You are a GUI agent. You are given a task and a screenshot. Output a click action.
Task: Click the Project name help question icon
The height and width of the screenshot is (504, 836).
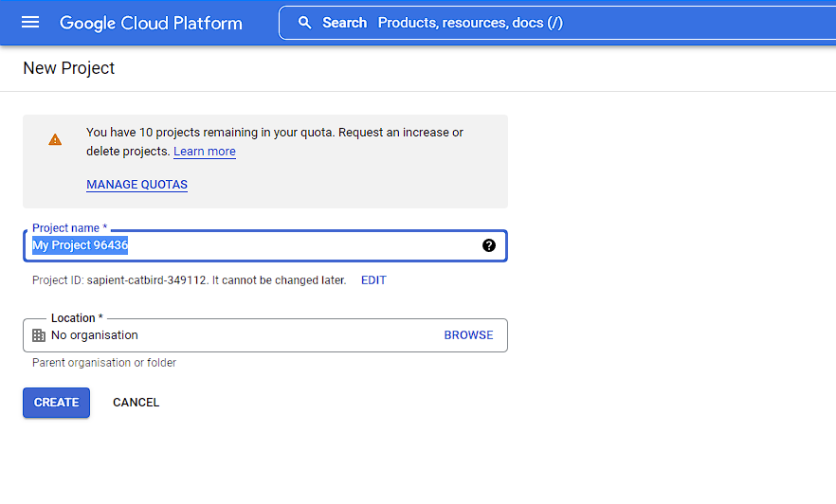(489, 245)
